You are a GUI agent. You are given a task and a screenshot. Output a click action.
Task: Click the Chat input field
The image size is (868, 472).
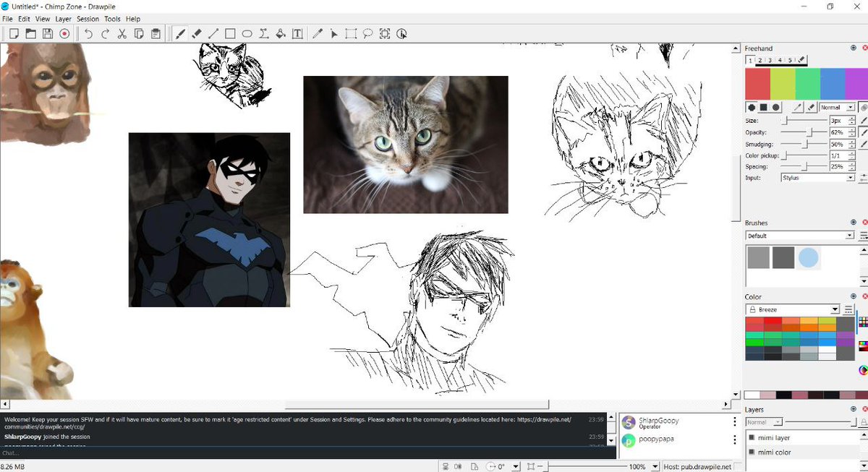(x=307, y=453)
